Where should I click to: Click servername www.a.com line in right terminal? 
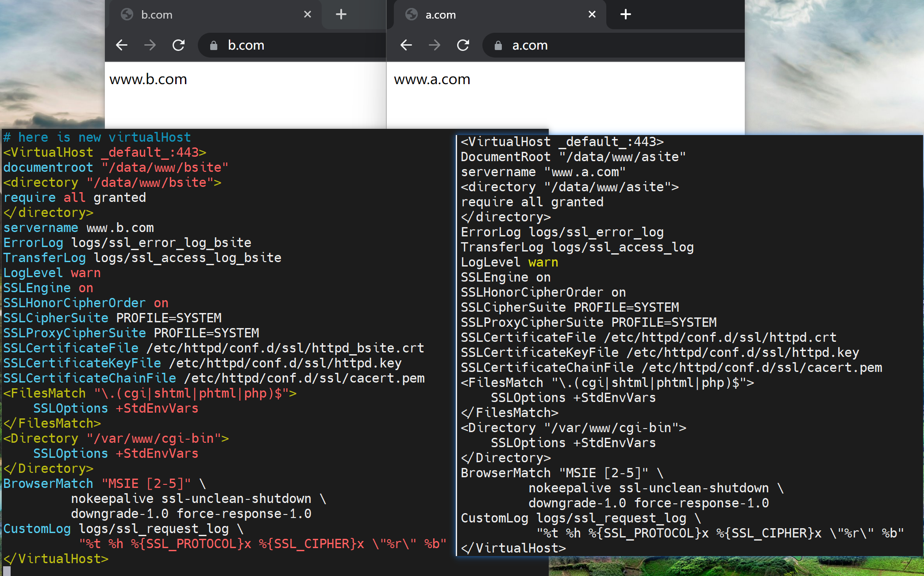(543, 172)
